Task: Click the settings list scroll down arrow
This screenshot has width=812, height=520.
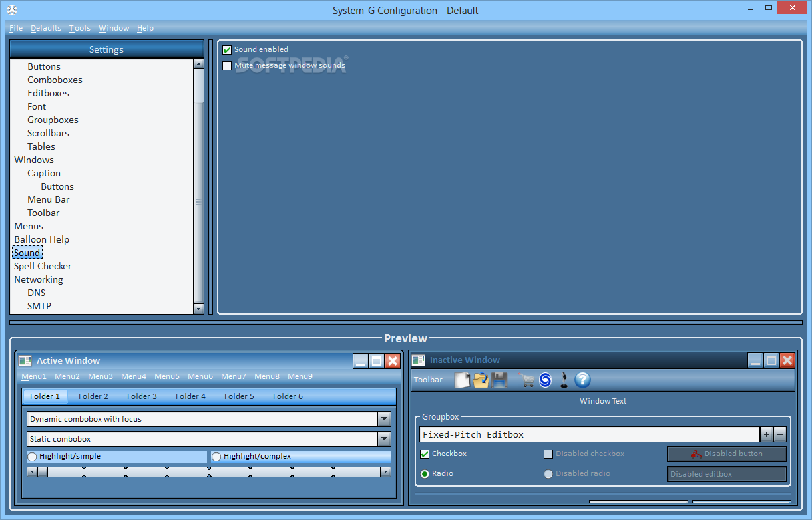Action: [198, 309]
